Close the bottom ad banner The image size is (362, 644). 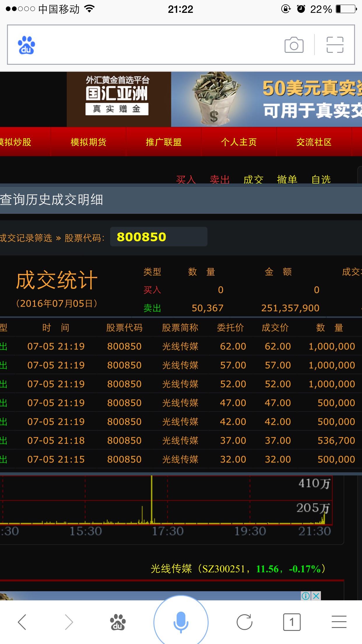pyautogui.click(x=316, y=596)
